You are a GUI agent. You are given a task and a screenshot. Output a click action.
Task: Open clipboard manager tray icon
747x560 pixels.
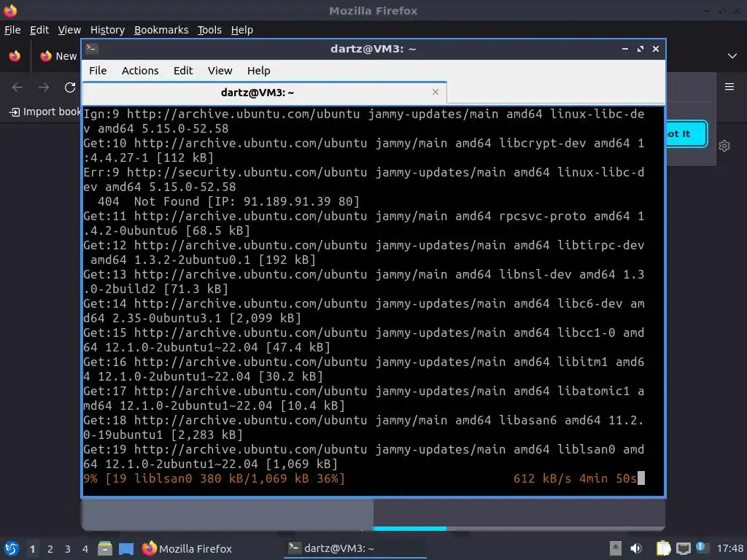tap(663, 548)
